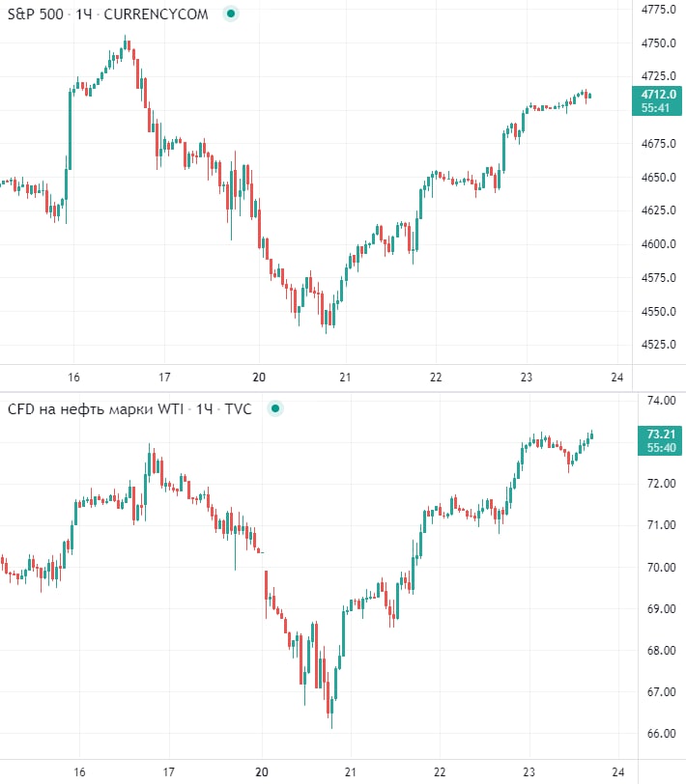Click the 4600.0 price axis label
The width and height of the screenshot is (686, 784).
click(x=660, y=244)
